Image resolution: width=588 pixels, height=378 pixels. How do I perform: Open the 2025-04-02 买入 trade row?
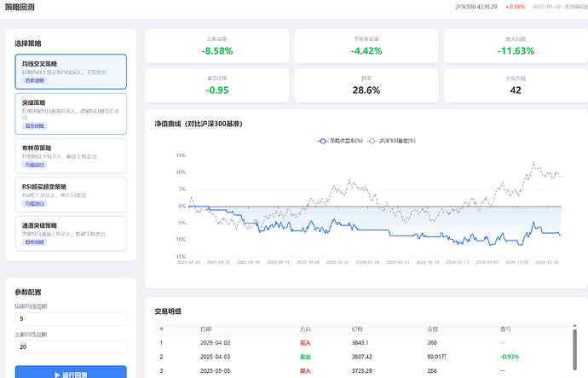pyautogui.click(x=363, y=343)
